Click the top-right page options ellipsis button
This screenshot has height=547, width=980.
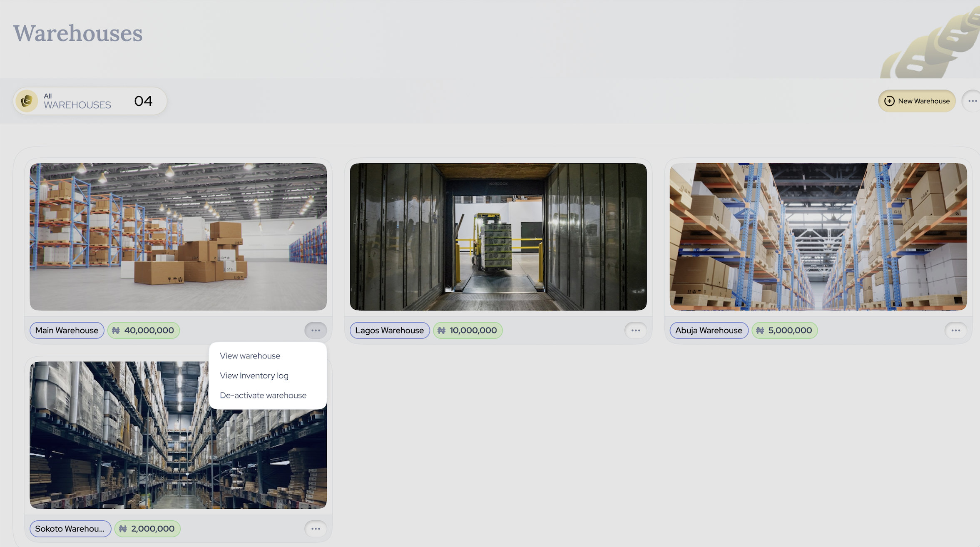[972, 101]
